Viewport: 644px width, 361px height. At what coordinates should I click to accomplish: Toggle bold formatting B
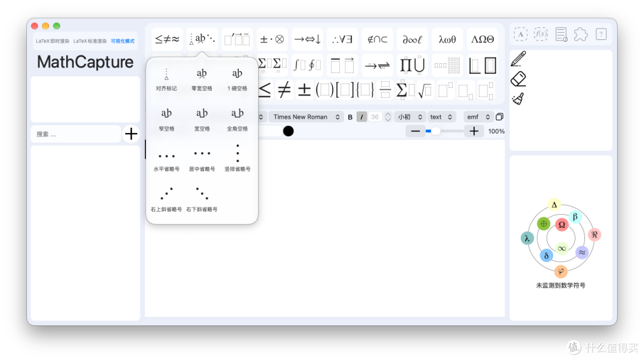(350, 117)
